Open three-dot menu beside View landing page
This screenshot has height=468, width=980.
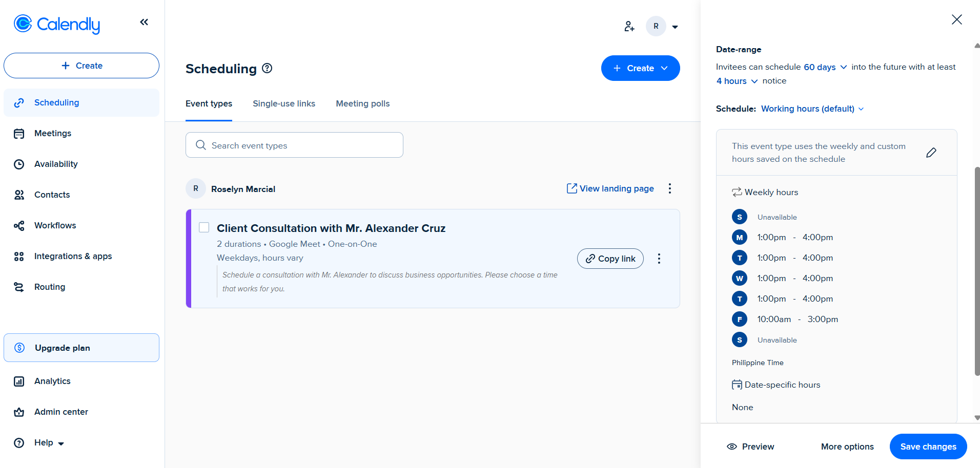tap(669, 188)
